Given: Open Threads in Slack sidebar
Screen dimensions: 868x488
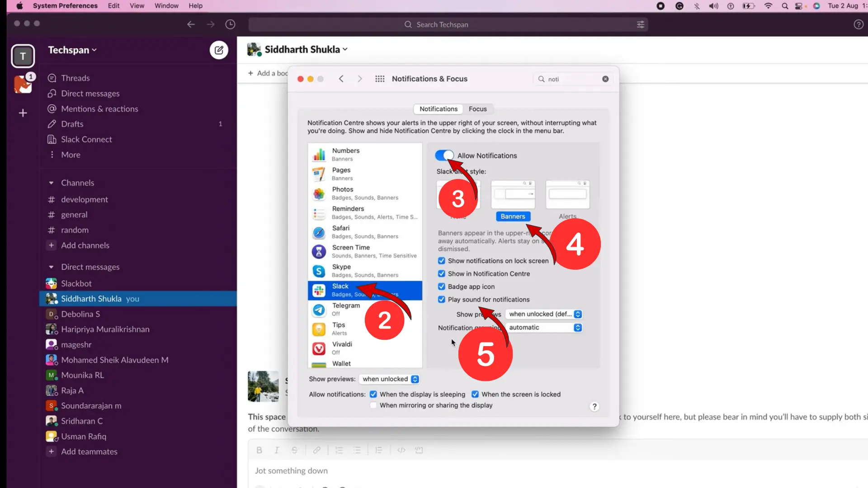Looking at the screenshot, I should pyautogui.click(x=75, y=78).
